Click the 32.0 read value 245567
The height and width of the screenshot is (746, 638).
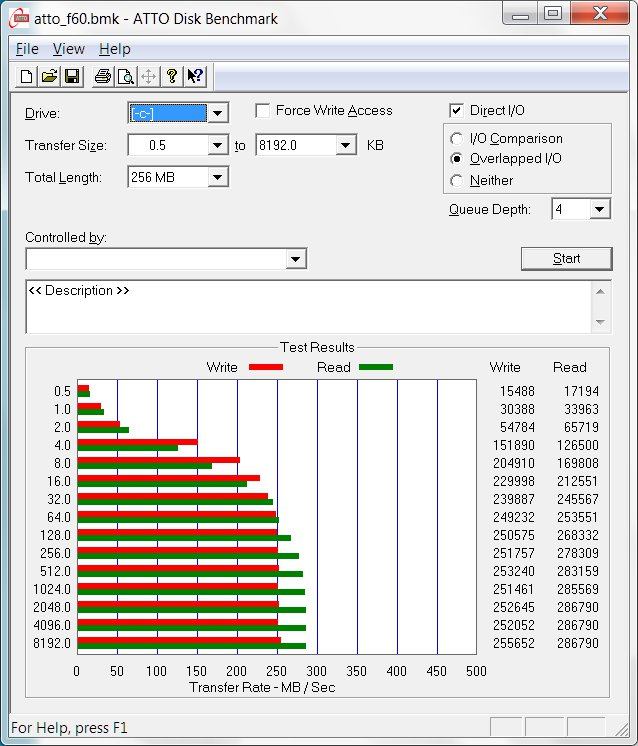578,499
